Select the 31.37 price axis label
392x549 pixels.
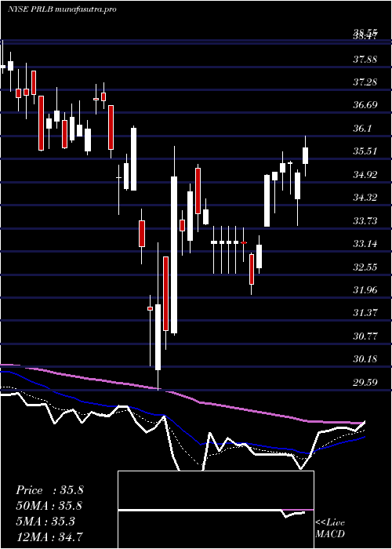pos(365,313)
